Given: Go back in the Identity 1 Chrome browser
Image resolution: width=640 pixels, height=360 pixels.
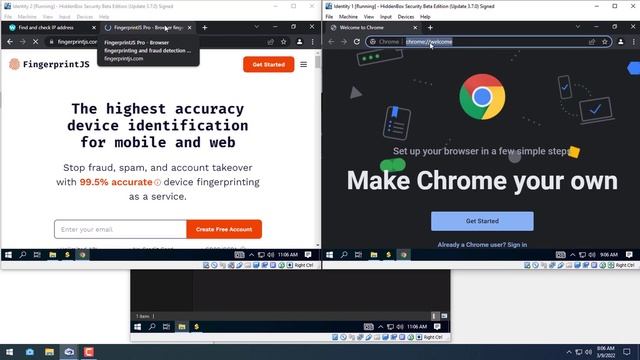Looking at the screenshot, I should [331, 42].
